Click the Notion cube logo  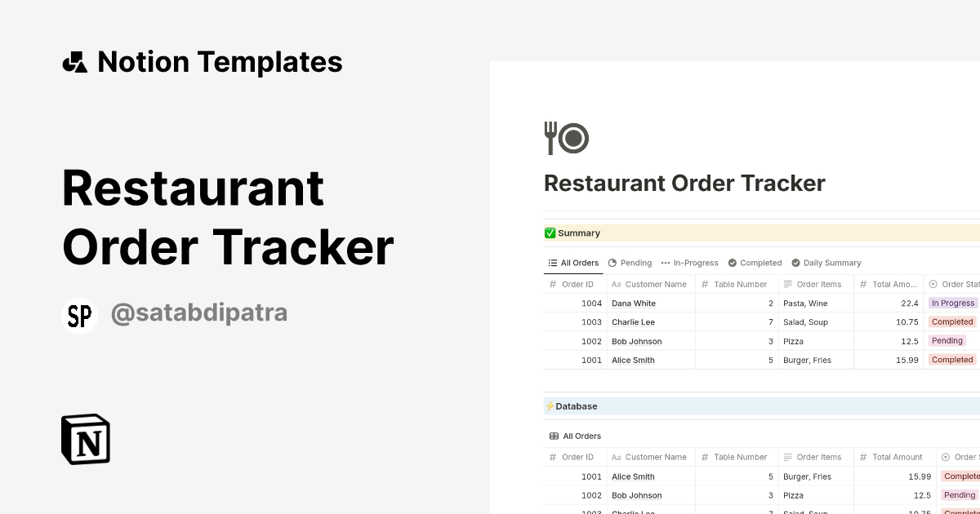(x=86, y=439)
